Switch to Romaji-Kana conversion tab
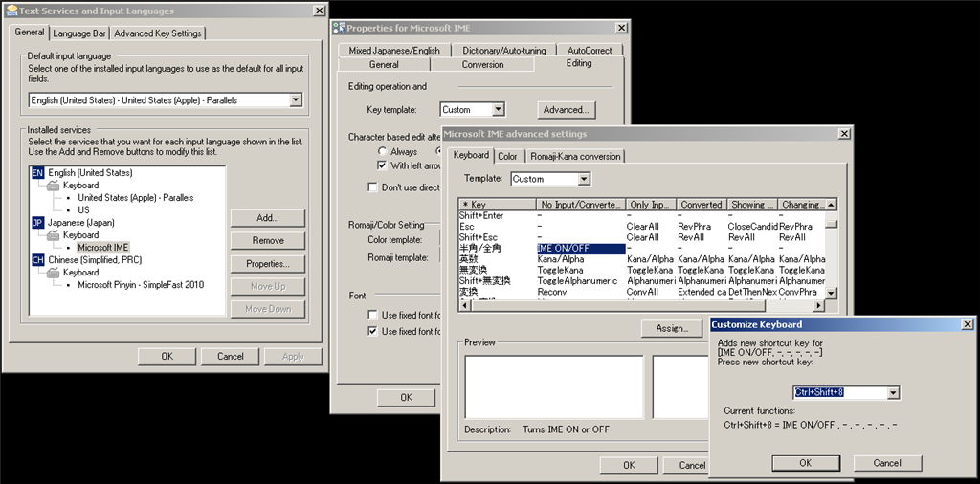This screenshot has height=484, width=980. click(x=575, y=156)
